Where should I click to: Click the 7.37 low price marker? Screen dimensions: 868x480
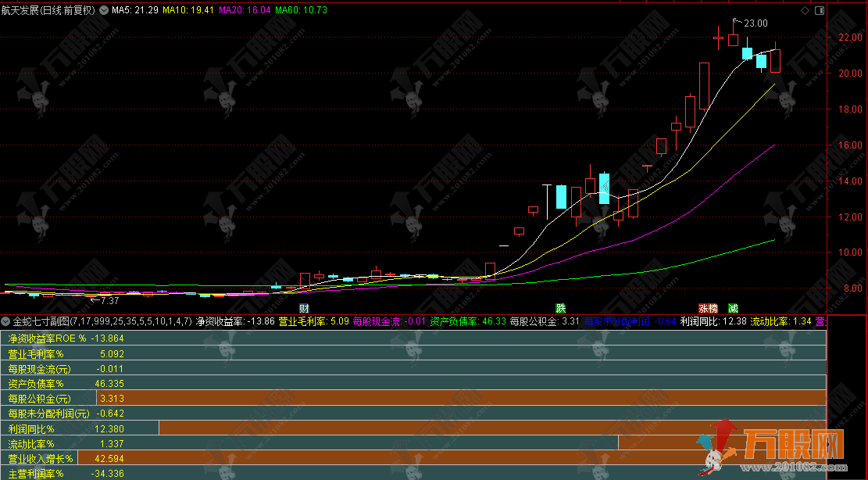coord(106,300)
